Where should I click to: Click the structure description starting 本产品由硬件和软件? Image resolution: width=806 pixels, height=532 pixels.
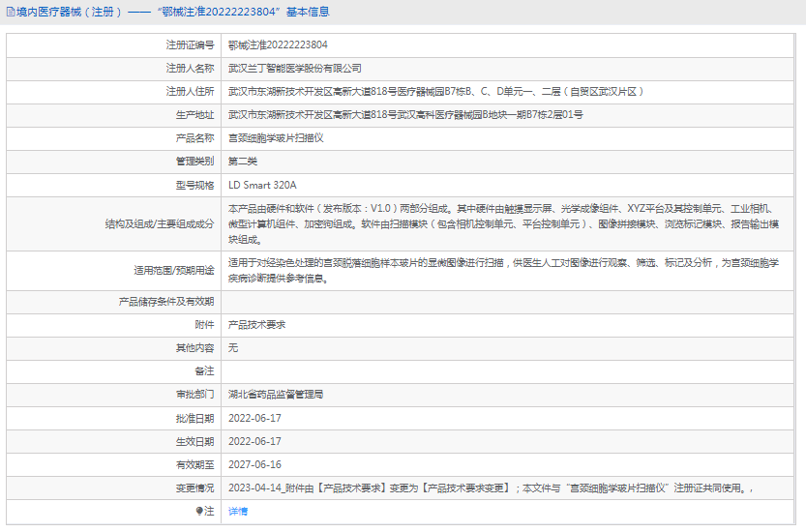(504, 224)
